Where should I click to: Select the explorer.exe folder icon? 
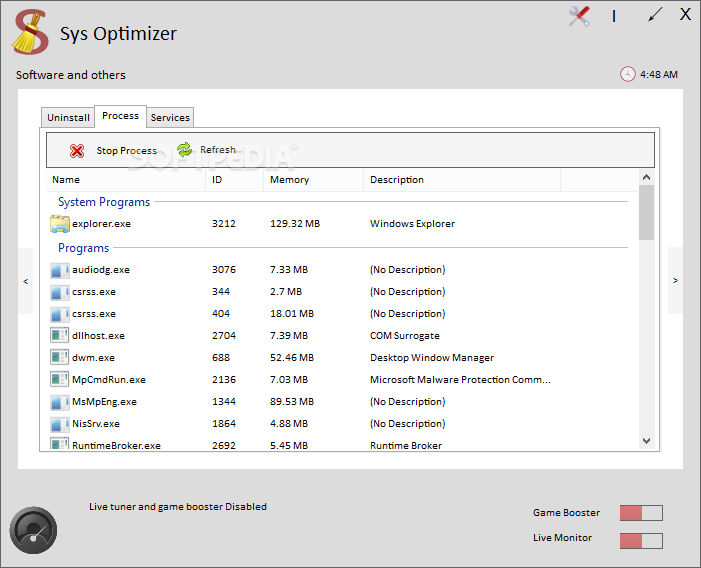59,224
